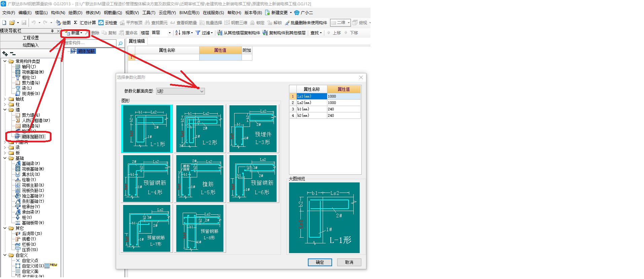The image size is (644, 279).
Task: Select the 预埋件 L-3形 thumbnail
Action: tap(253, 129)
